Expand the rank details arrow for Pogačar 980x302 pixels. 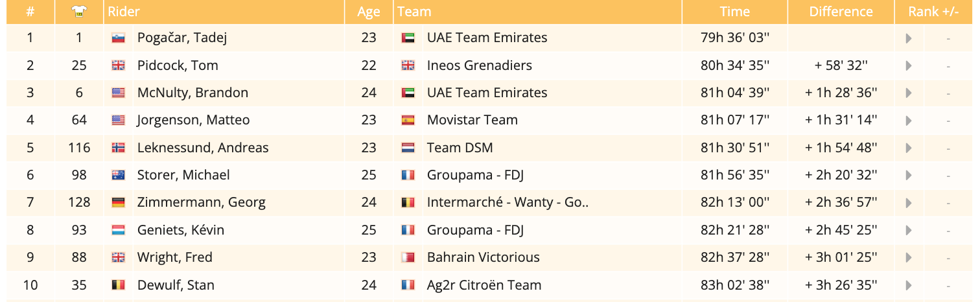(909, 38)
